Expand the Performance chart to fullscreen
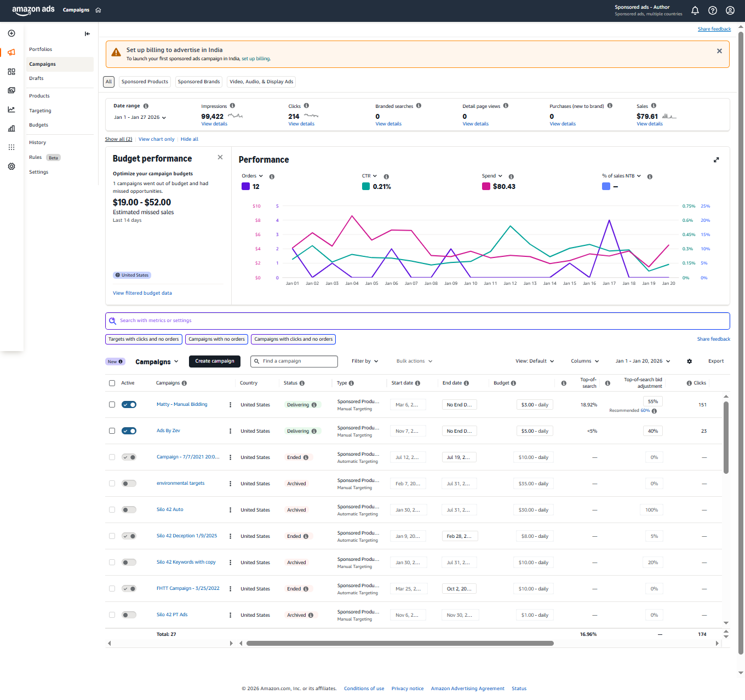Viewport: 745px width, 700px height. (716, 160)
